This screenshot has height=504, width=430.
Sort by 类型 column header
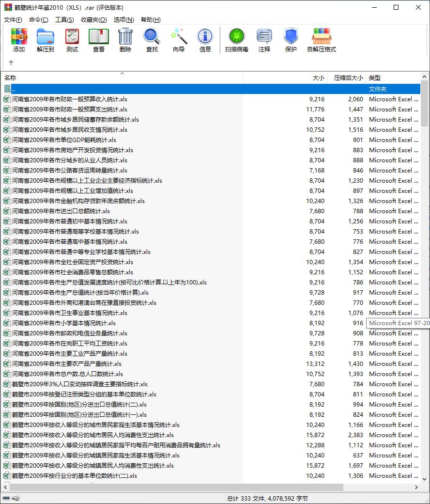(x=393, y=78)
